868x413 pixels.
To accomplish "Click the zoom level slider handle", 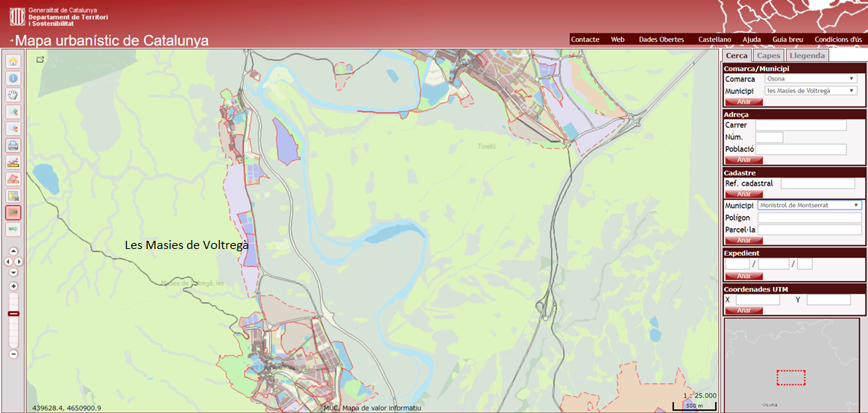I will pyautogui.click(x=13, y=314).
